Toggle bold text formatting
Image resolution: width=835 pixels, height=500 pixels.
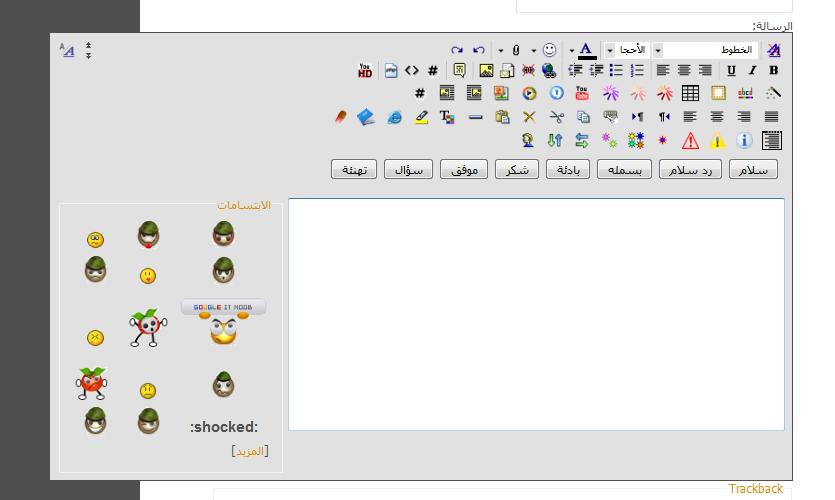(773, 70)
